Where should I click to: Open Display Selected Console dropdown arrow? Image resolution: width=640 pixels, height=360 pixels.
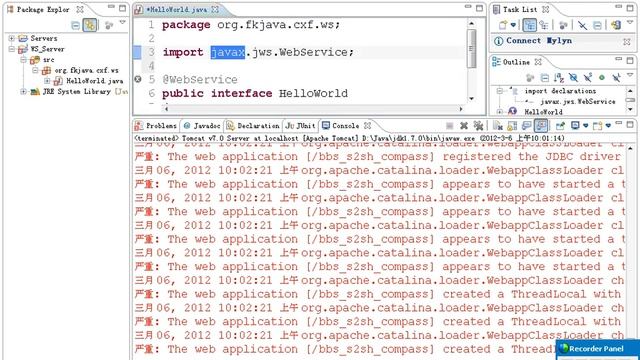(x=585, y=126)
